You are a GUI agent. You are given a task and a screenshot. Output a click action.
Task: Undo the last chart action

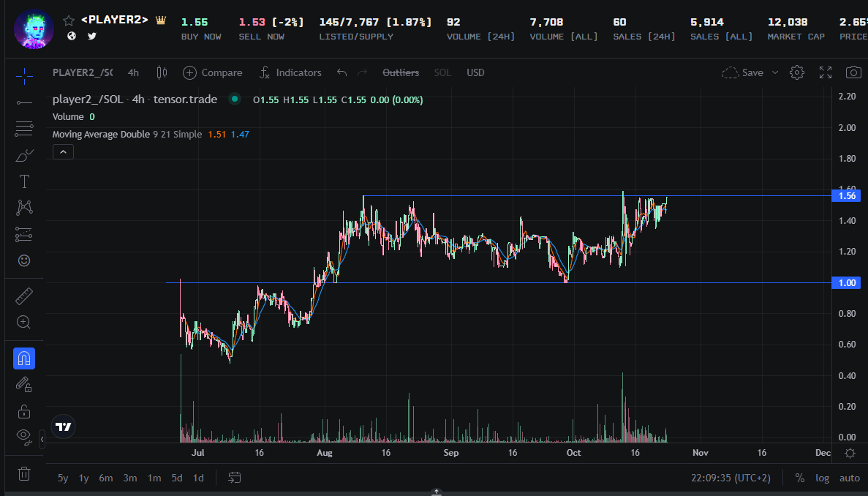341,72
